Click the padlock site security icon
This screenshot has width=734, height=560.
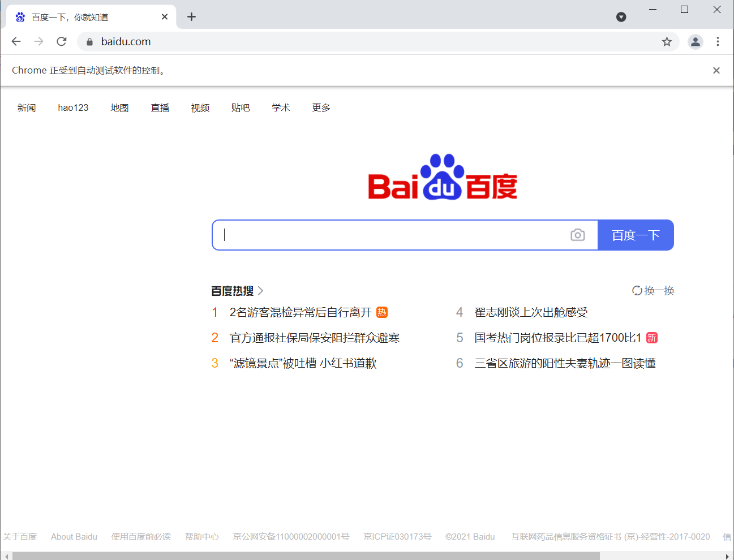89,42
